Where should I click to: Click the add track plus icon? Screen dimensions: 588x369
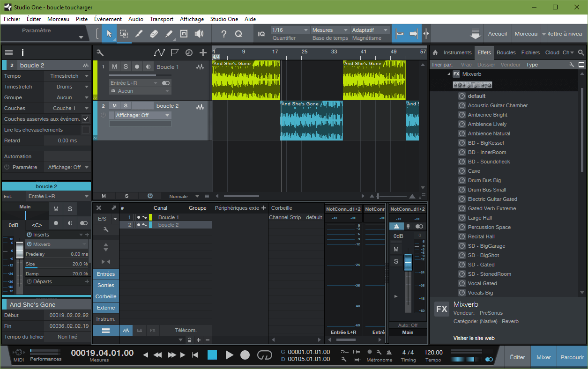coord(203,52)
